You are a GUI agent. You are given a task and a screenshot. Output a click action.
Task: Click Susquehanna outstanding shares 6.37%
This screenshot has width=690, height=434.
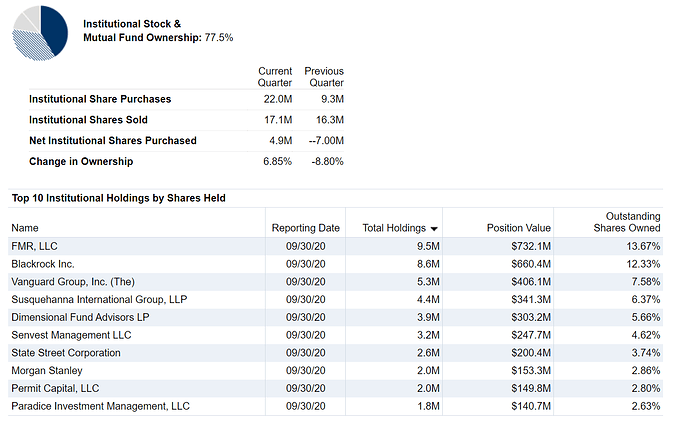(x=646, y=299)
